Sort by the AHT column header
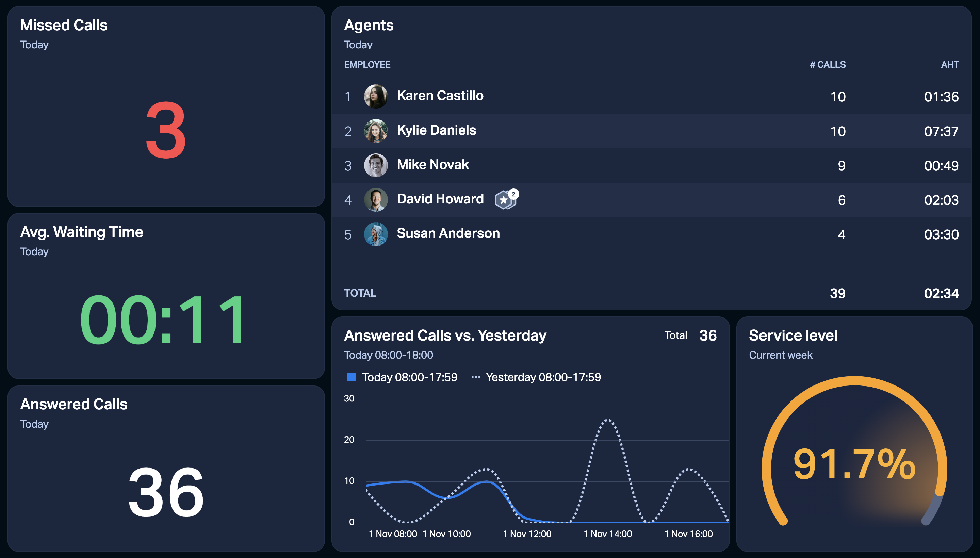 click(950, 64)
